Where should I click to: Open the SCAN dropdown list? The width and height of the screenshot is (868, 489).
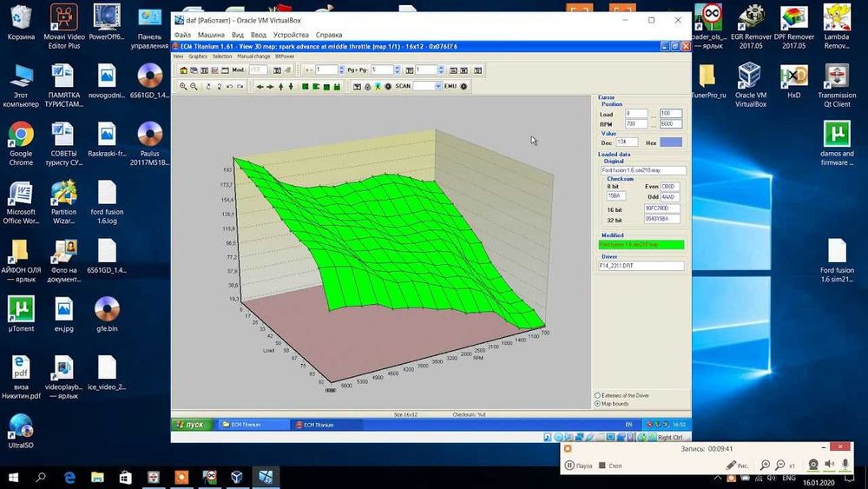[x=438, y=87]
